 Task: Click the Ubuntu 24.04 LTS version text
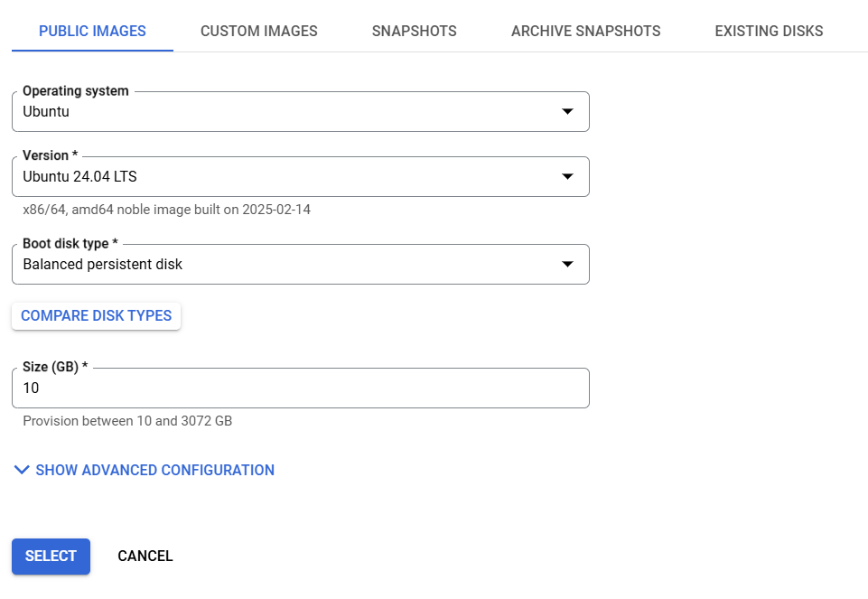pos(79,176)
